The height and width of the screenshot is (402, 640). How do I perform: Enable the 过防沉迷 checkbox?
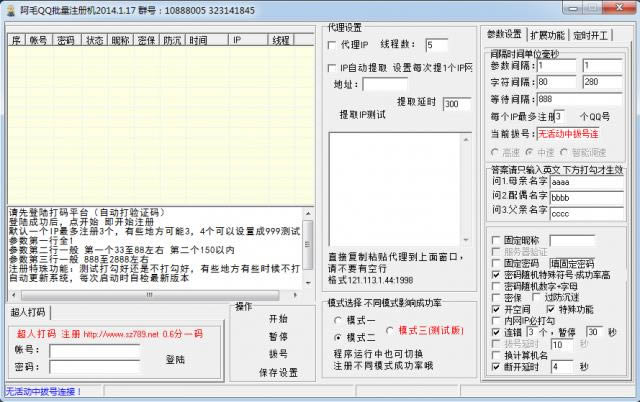[536, 298]
